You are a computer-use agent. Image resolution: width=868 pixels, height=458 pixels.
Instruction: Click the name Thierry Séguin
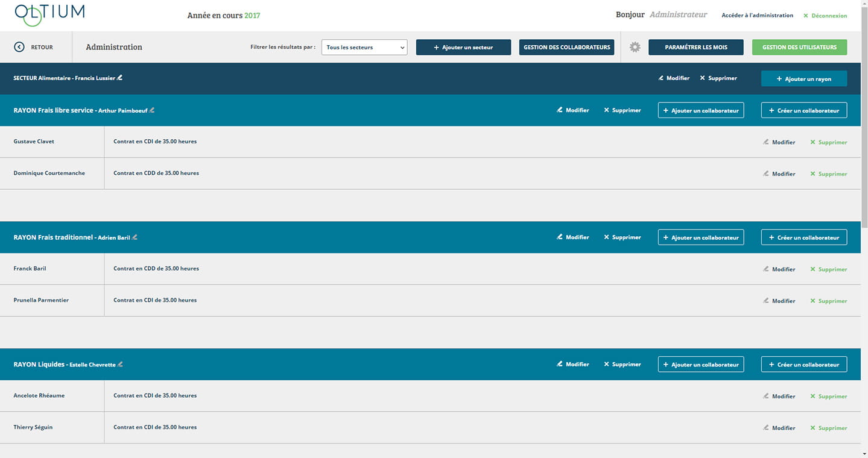[33, 427]
